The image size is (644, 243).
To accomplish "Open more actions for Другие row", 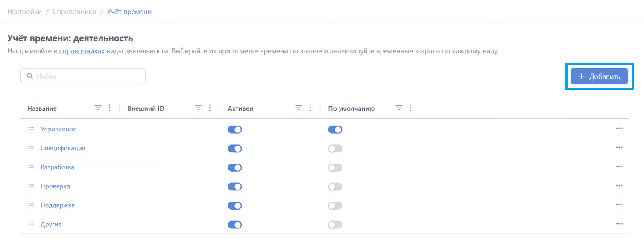I will pos(619,224).
